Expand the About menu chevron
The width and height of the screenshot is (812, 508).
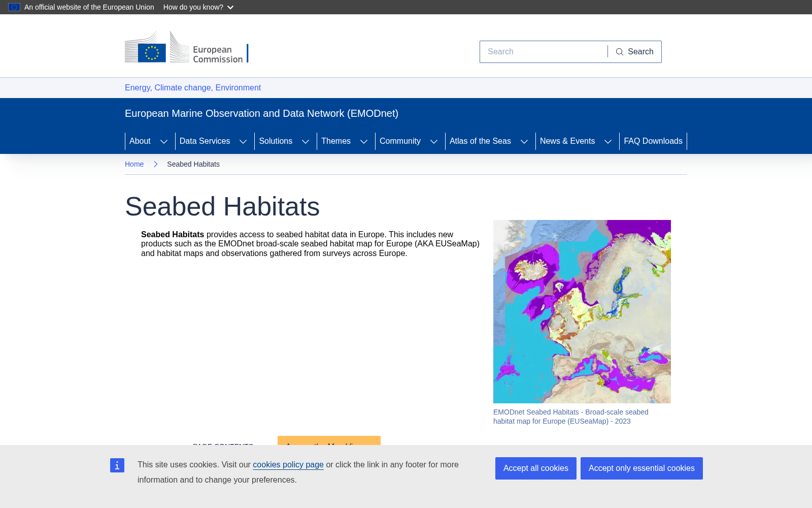click(x=164, y=141)
